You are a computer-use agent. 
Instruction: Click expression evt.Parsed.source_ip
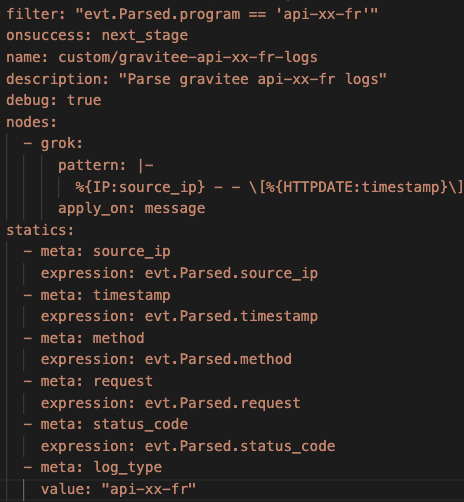179,273
